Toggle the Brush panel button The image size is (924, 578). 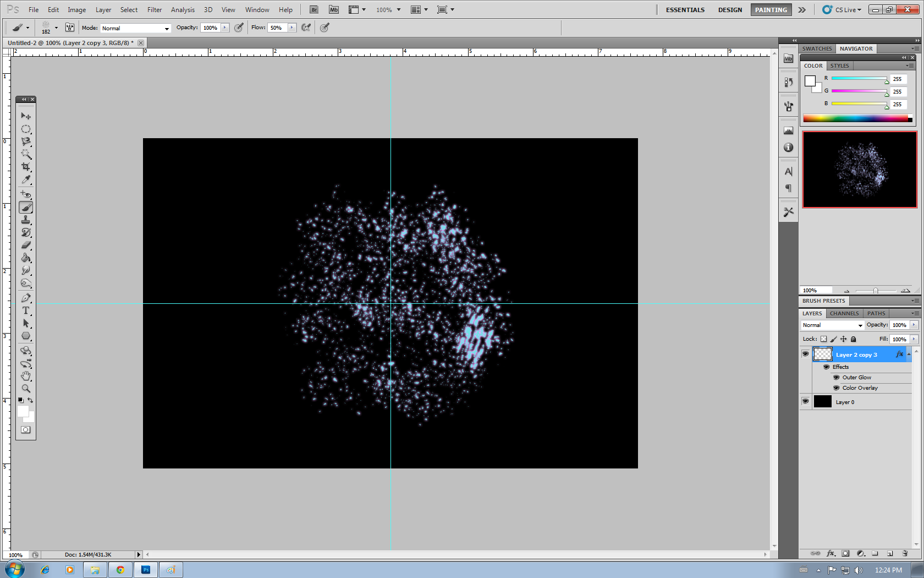click(70, 28)
